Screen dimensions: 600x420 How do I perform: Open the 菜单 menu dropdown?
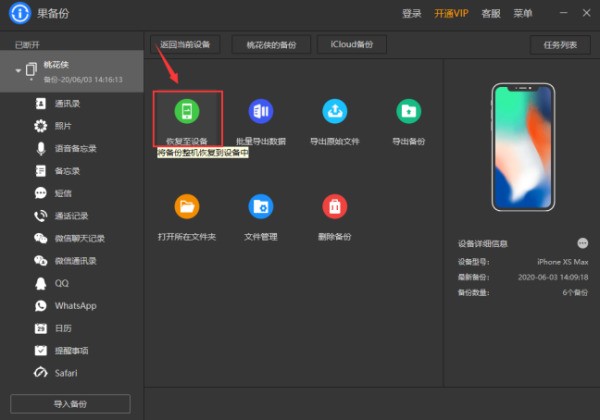point(524,14)
